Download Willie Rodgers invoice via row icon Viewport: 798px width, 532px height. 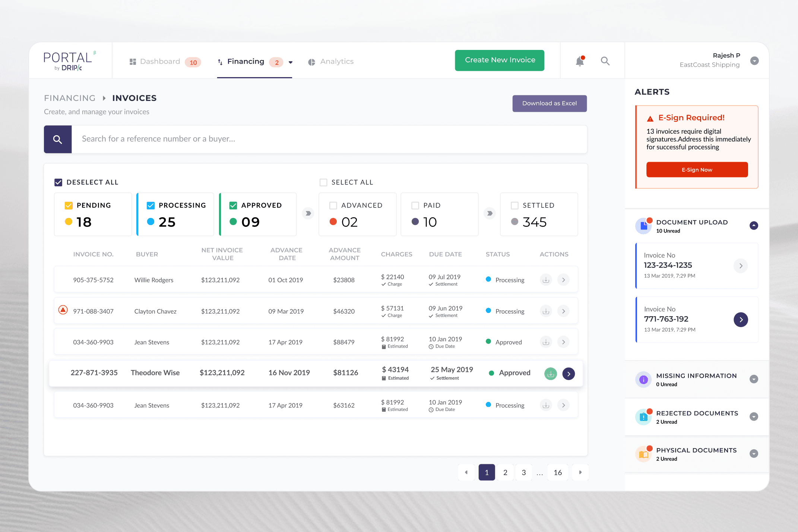coord(546,280)
